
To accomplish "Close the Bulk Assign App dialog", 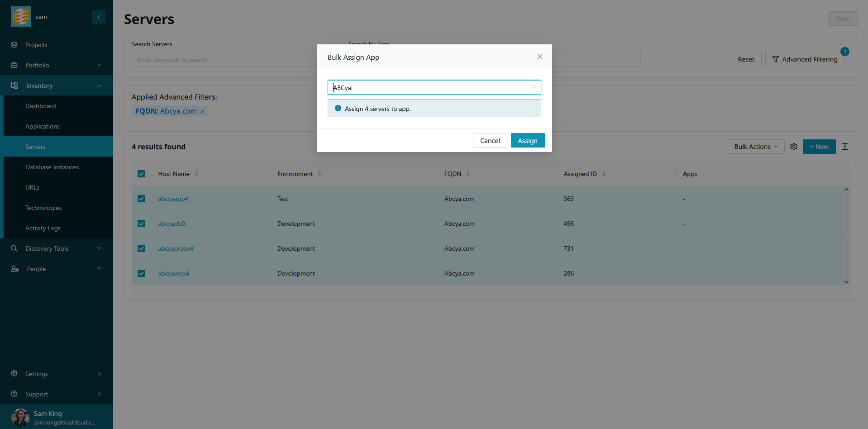I will 539,57.
